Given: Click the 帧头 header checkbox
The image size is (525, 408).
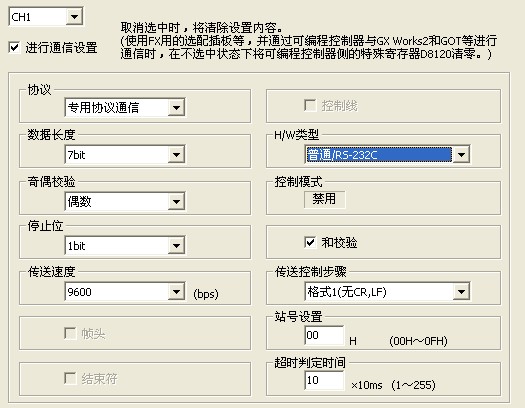Looking at the screenshot, I should tap(70, 333).
